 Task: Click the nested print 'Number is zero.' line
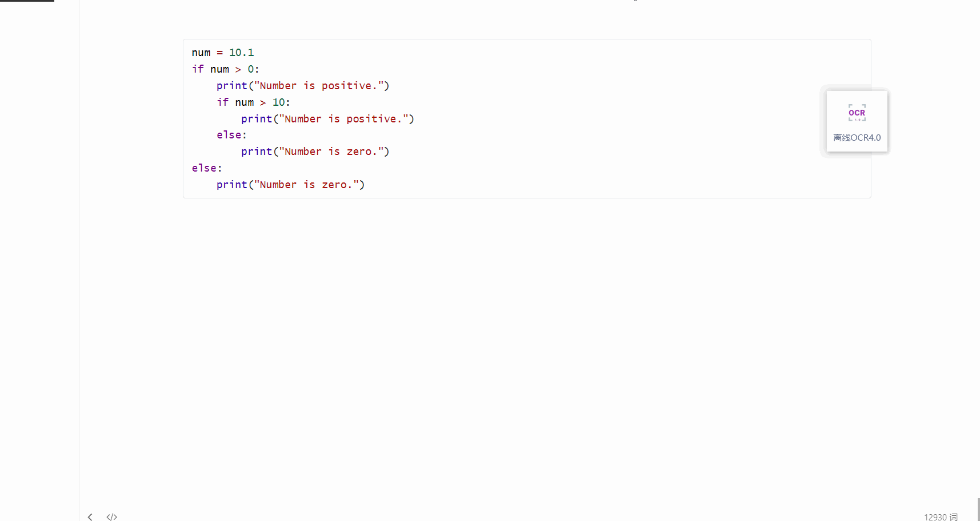point(315,152)
